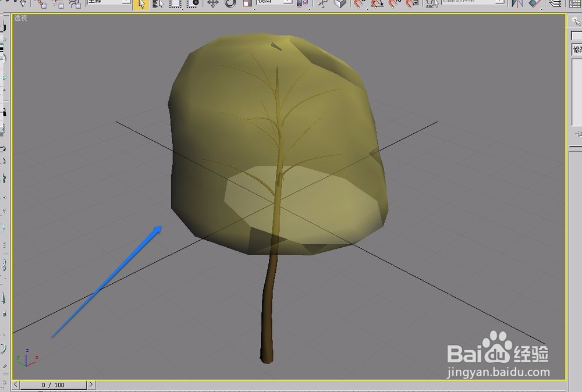
Task: Toggle the 3D Snaps magnet
Action: coord(359,3)
